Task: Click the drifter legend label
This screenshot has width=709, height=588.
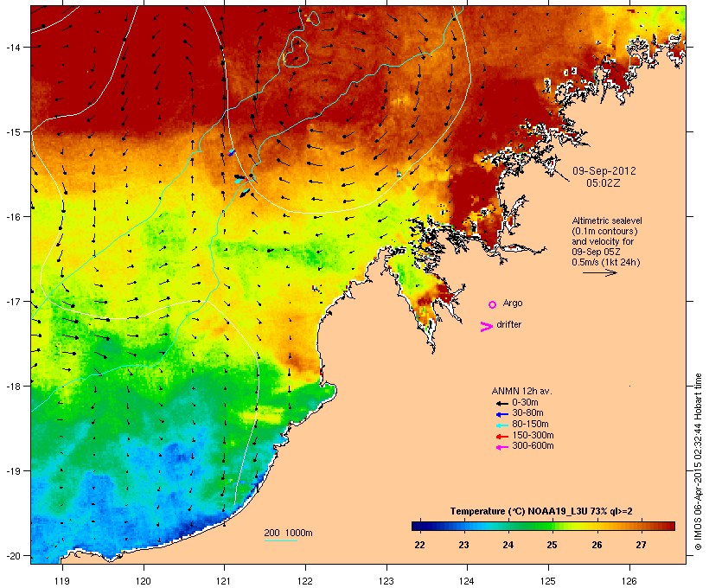Action: click(x=508, y=324)
